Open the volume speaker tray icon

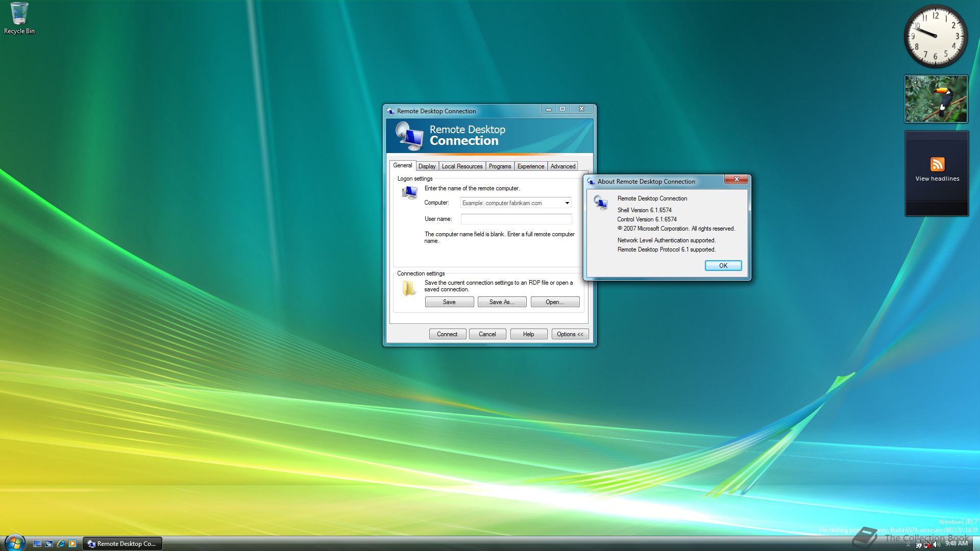(x=937, y=544)
